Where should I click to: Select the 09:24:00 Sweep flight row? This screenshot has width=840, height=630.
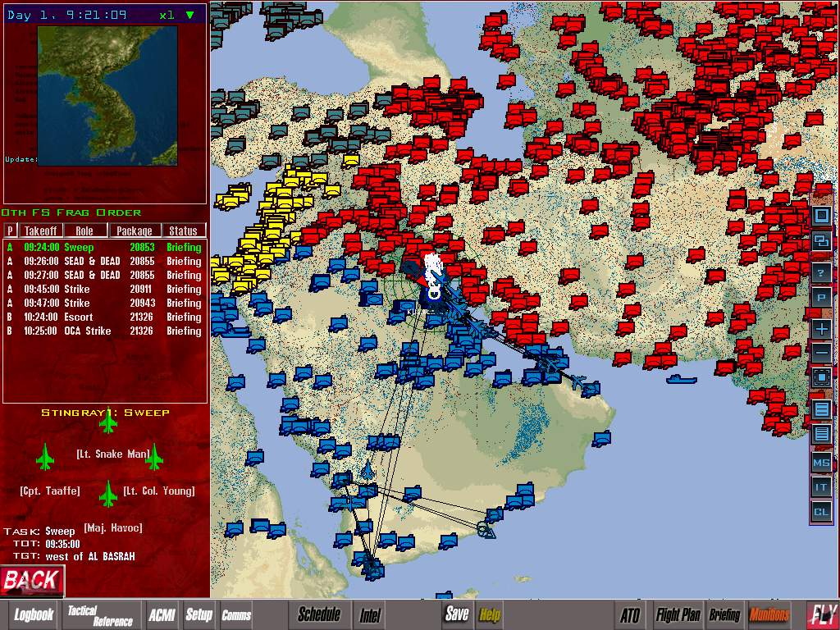[105, 248]
